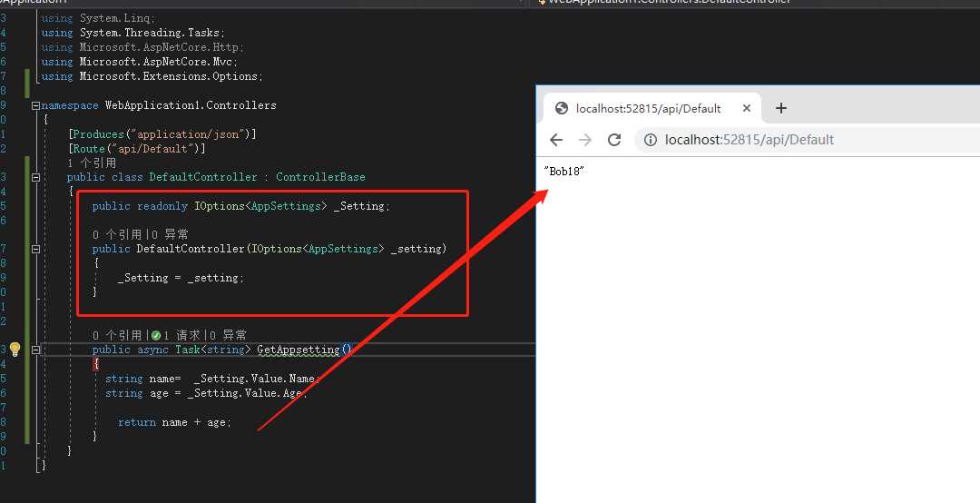Click the [Route("api/Default")] attribute line
This screenshot has width=980, height=503.
137,149
